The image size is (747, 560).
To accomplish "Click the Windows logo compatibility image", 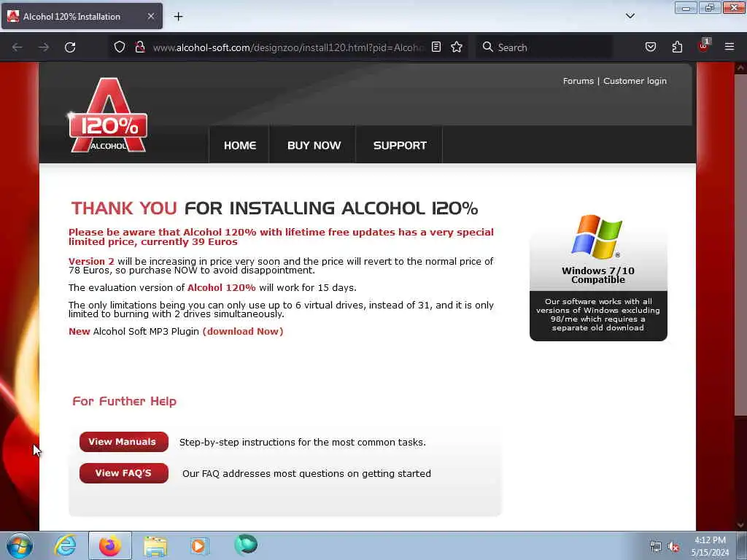I will pos(597,237).
